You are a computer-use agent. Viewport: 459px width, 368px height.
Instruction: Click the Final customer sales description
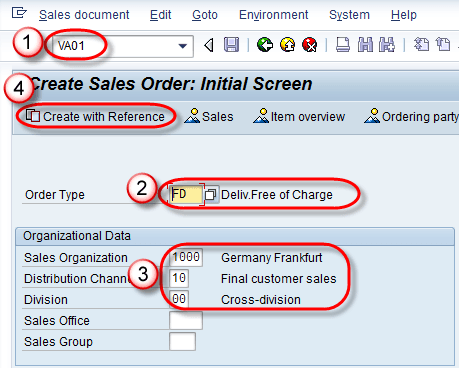[279, 279]
